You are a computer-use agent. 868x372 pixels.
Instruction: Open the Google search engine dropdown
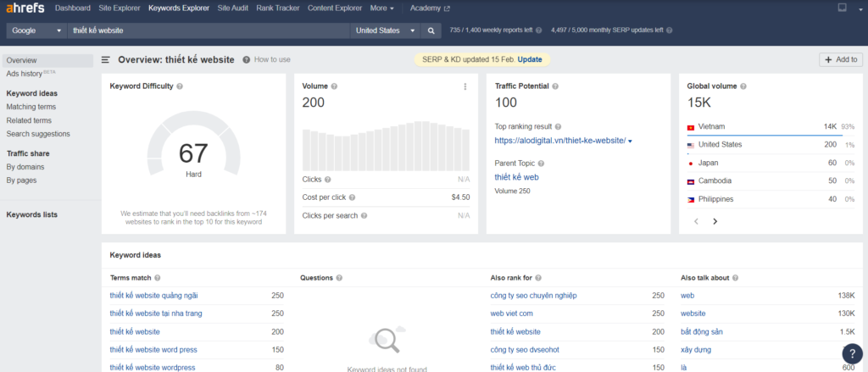tap(36, 31)
